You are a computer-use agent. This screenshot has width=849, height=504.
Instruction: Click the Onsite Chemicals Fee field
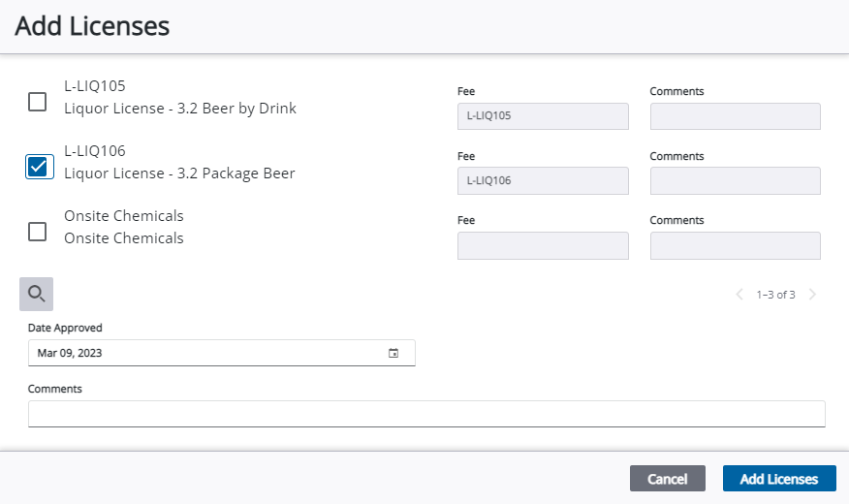click(x=543, y=246)
